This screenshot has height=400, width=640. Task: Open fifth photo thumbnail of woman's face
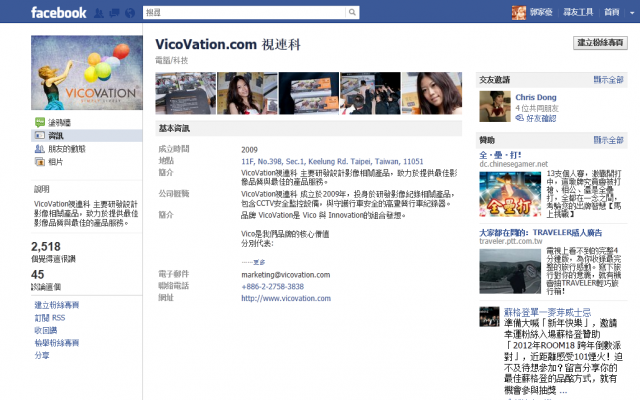pyautogui.click(x=432, y=93)
